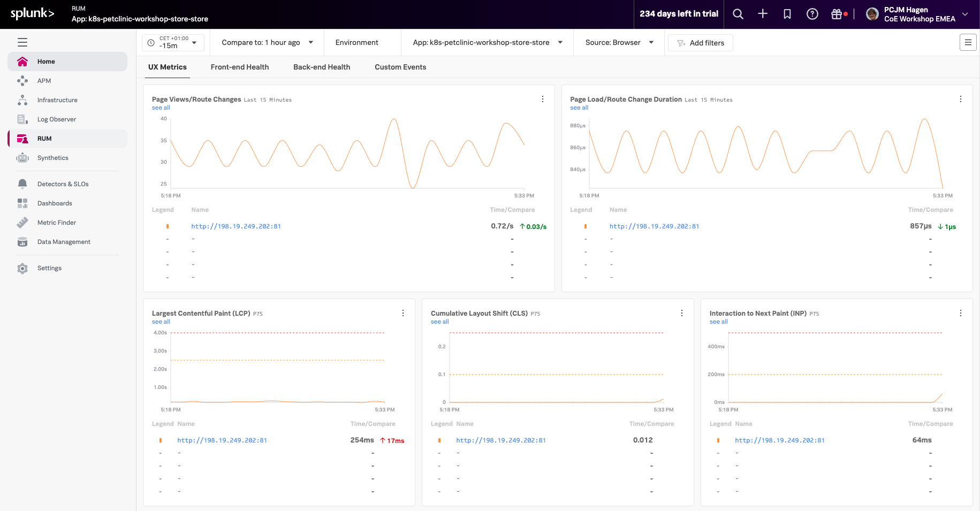Open the search magnifier in top bar
The height and width of the screenshot is (511, 980).
[738, 14]
